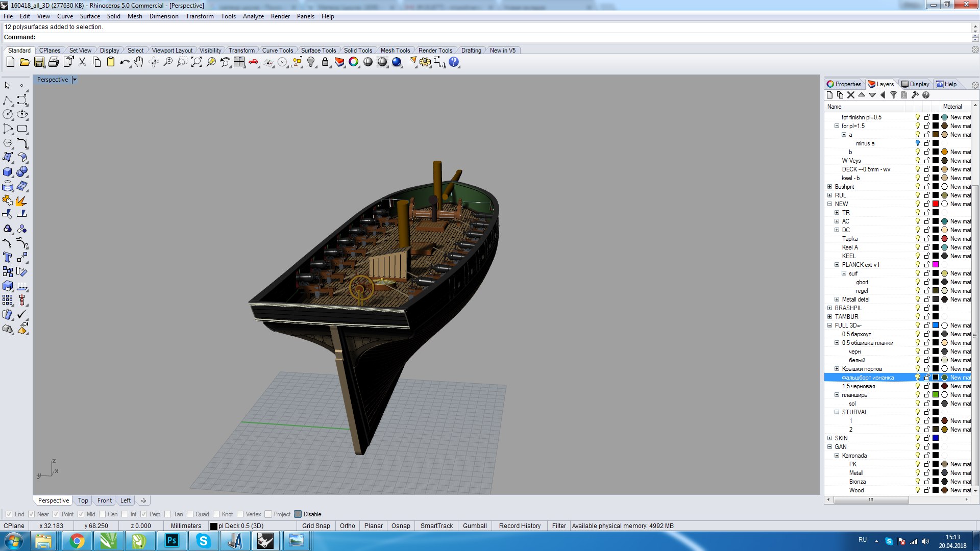Screen dimensions: 980x551
Task: Click the Print icon
Action: click(53, 62)
